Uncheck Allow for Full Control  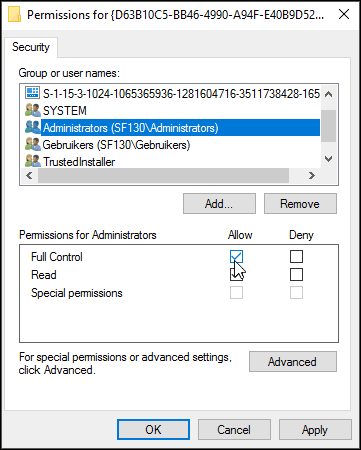tap(236, 257)
